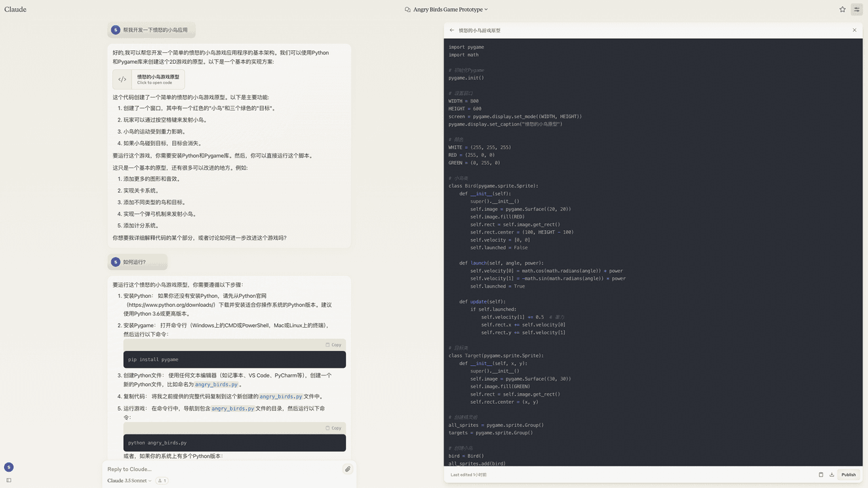Click the python.org downloads URL text

[171, 305]
